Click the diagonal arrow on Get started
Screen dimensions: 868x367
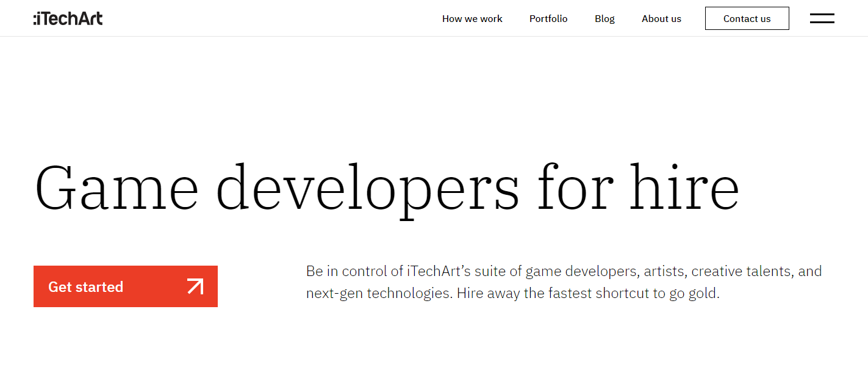coord(195,286)
